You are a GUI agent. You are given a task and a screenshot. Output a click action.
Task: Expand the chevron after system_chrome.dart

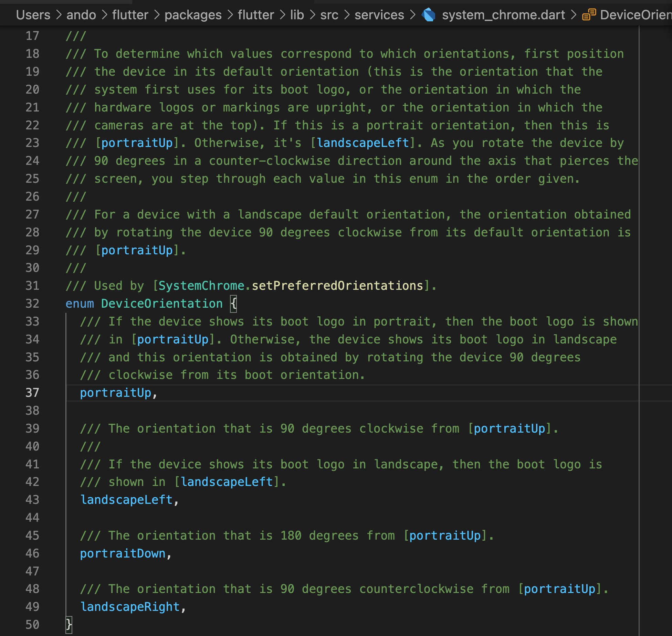574,15
